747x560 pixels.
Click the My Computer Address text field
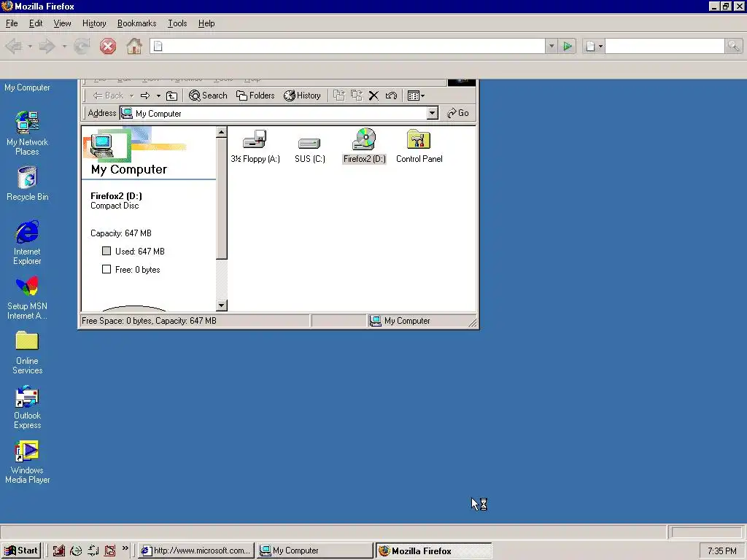pyautogui.click(x=274, y=113)
